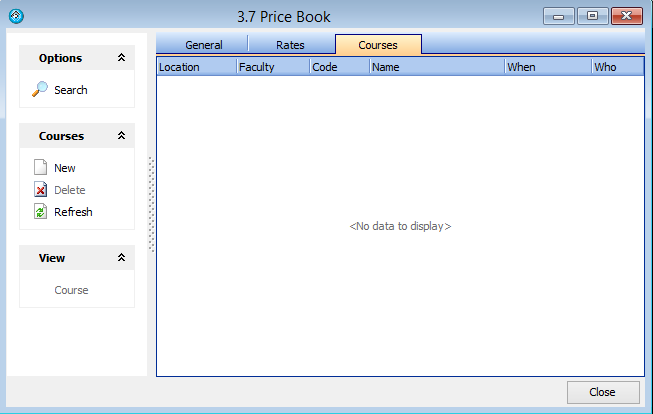Click the sidebar splitter dotted handle
This screenshot has height=414, width=653.
(152, 205)
